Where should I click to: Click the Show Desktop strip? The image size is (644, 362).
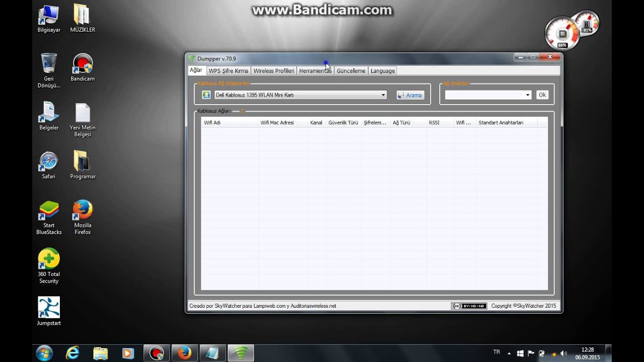click(x=608, y=353)
